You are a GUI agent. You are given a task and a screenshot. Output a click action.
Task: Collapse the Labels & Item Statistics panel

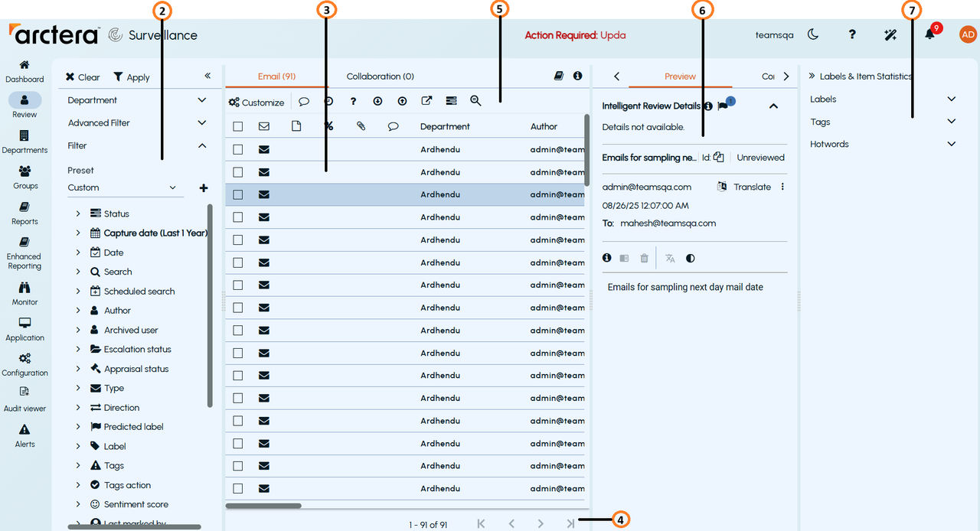(812, 76)
